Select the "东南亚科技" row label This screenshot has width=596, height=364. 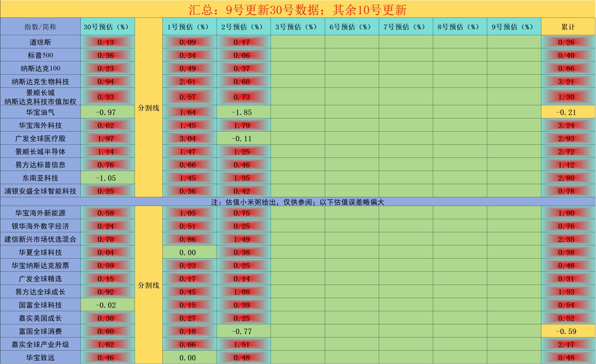pos(40,178)
